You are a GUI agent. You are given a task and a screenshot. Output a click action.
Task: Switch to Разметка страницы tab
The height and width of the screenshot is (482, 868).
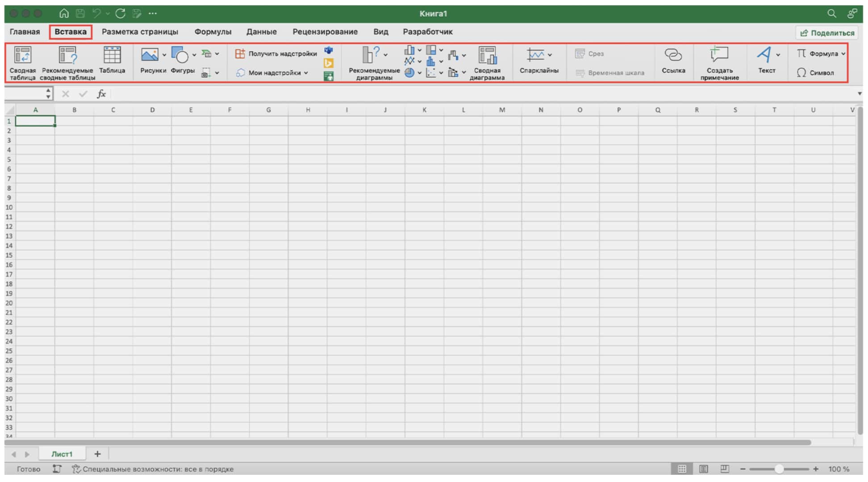coord(140,32)
